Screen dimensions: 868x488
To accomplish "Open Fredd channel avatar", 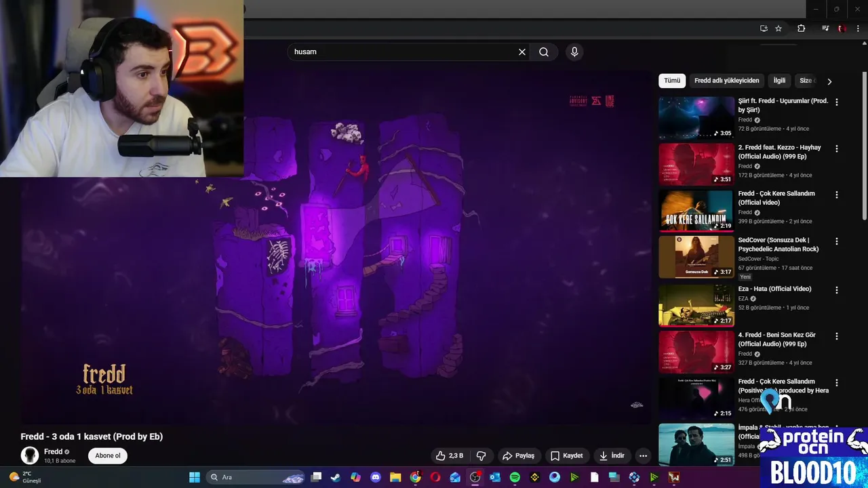I will pos(29,455).
